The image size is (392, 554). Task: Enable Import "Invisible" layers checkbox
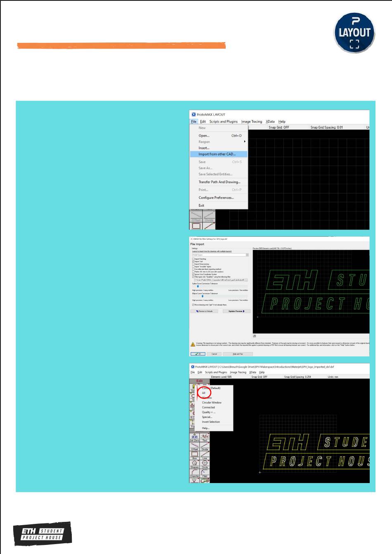[193, 266]
